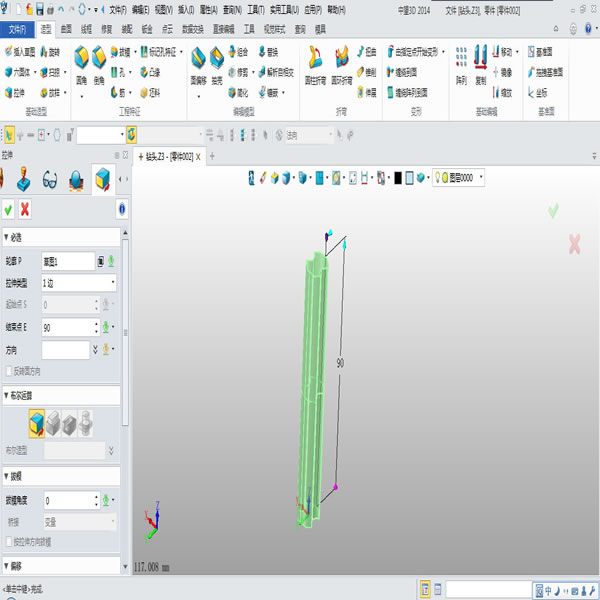Select the base Boolean operation icon

tap(37, 423)
